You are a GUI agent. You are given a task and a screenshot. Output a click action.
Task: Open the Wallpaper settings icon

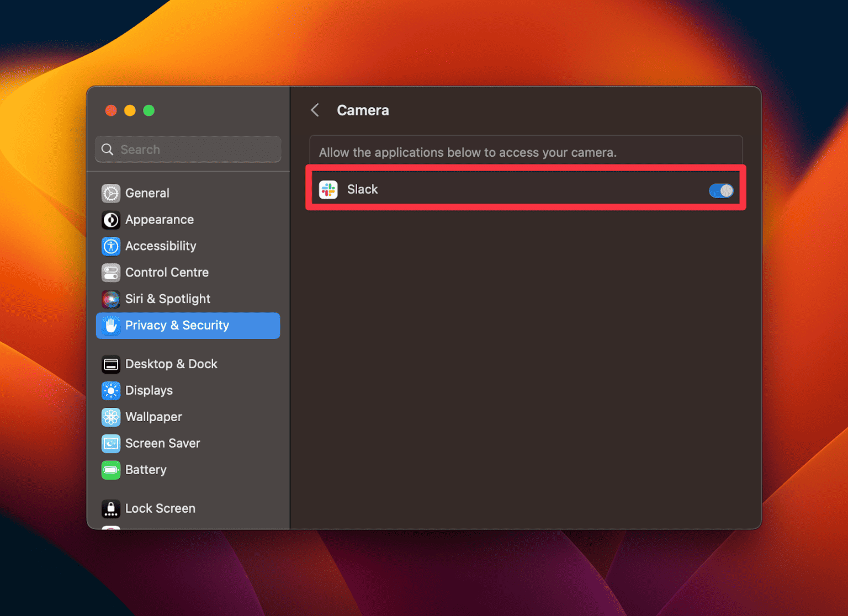pyautogui.click(x=111, y=417)
